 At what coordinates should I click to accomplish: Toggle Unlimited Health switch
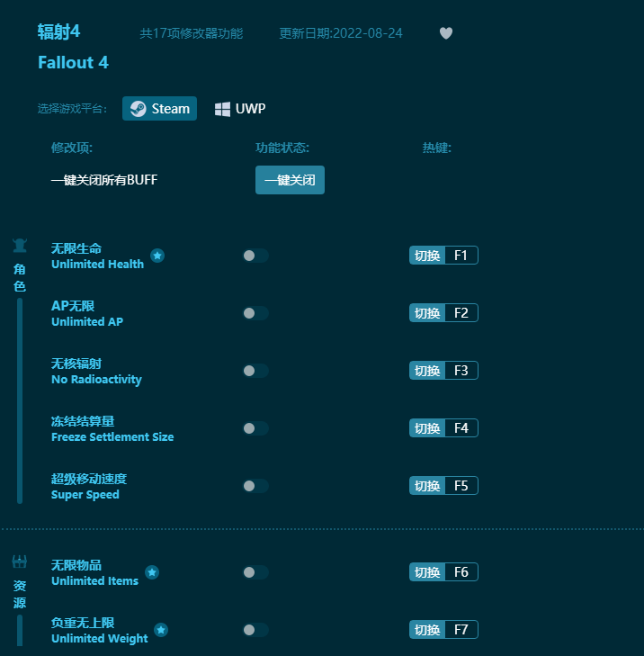click(255, 256)
